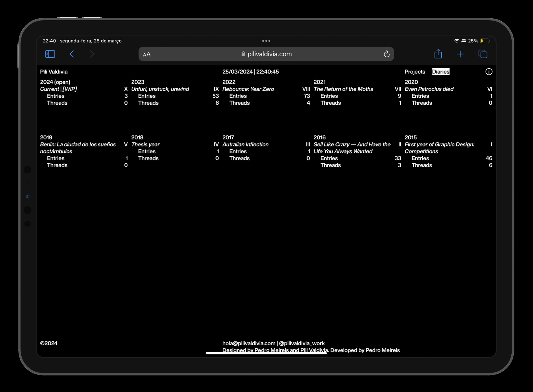Open the Thesis year 2018 diary
The image size is (533, 392).
tap(145, 144)
